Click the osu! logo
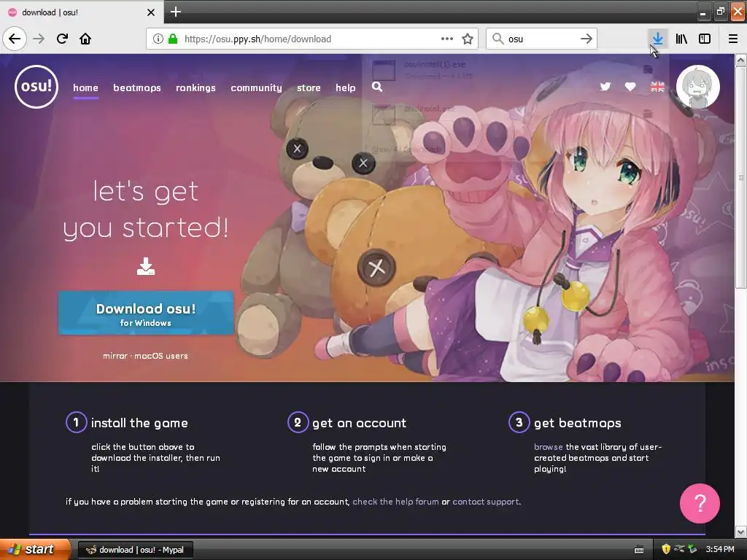The width and height of the screenshot is (747, 560). [x=36, y=87]
